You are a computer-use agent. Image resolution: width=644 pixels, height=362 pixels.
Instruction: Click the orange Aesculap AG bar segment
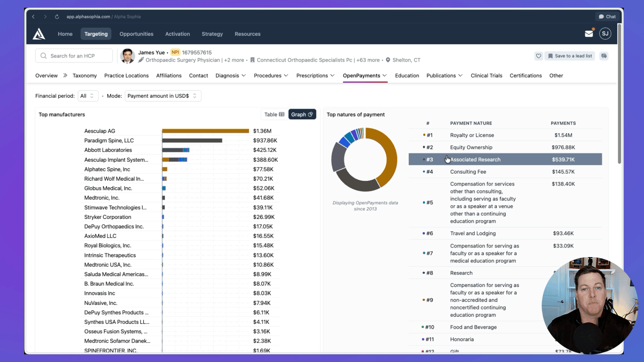point(205,131)
